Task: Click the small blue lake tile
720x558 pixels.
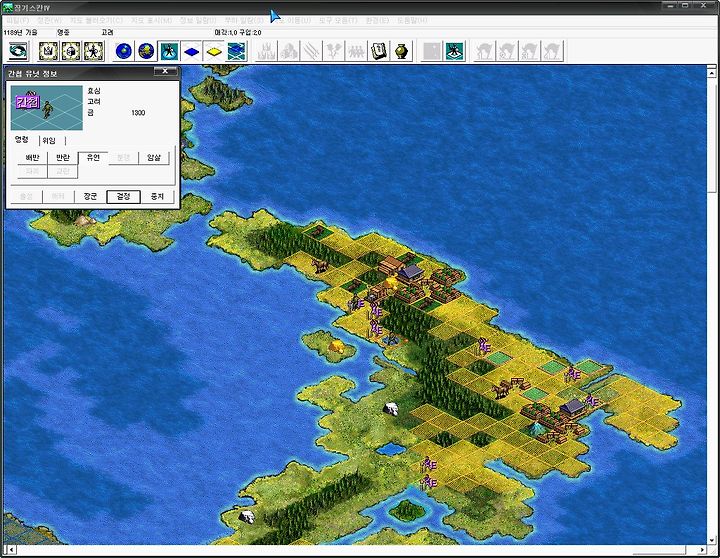Action: coord(390,449)
